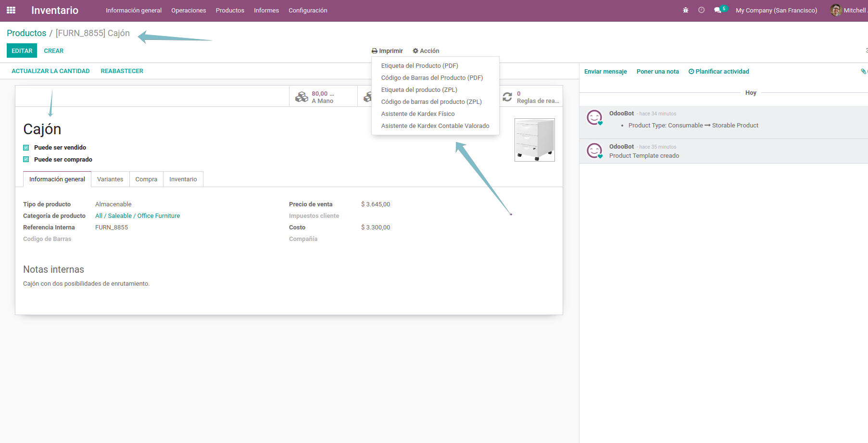The image size is (868, 443).
Task: Toggle Puede ser vendido checkbox
Action: click(26, 148)
